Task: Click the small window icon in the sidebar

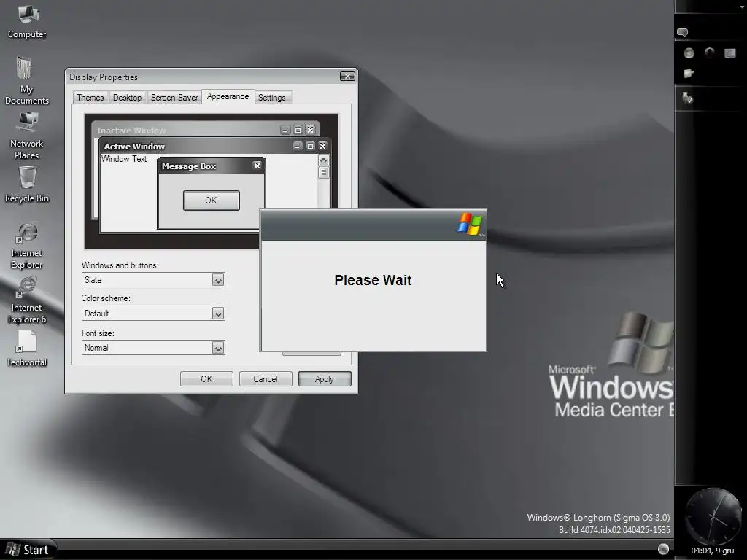Action: click(x=730, y=52)
